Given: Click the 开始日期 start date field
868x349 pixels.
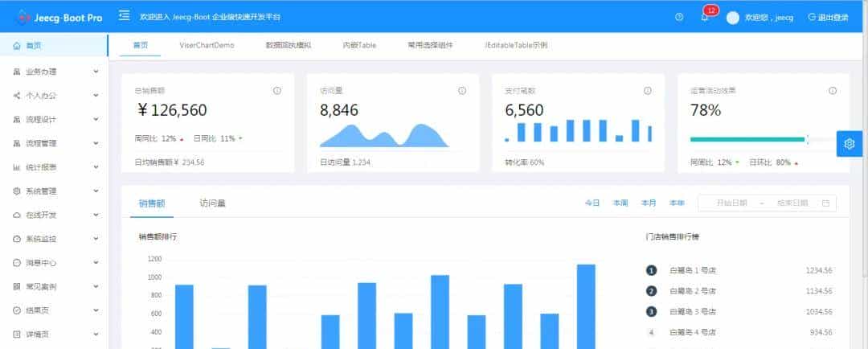Looking at the screenshot, I should coord(732,203).
